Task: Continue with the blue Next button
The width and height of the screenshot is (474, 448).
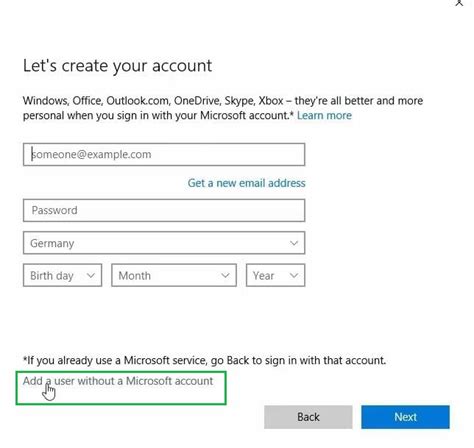Action: pos(405,417)
